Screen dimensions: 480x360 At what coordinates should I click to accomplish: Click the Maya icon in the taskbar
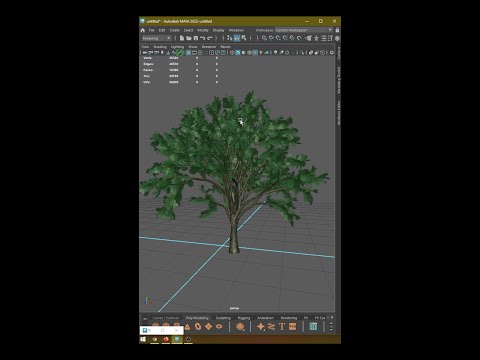(177, 339)
